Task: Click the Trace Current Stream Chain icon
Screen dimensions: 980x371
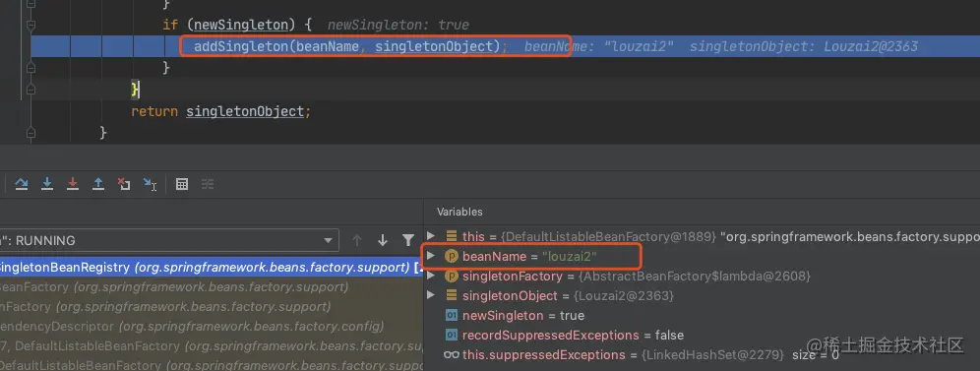Action: [208, 184]
